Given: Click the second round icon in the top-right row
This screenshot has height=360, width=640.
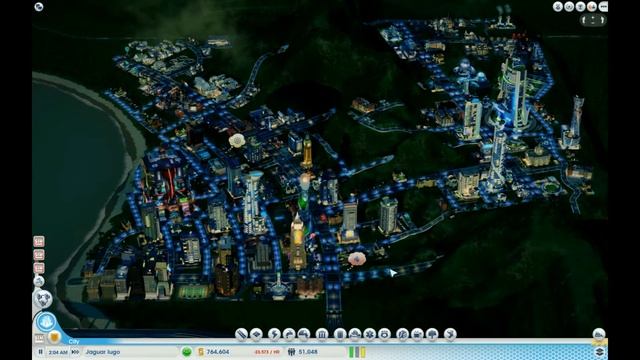Looking at the screenshot, I should pos(569,7).
